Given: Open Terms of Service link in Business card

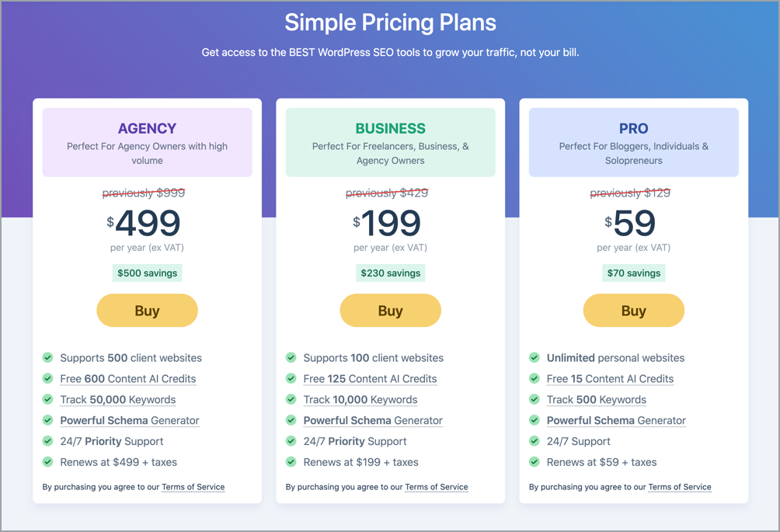Looking at the screenshot, I should coord(437,487).
